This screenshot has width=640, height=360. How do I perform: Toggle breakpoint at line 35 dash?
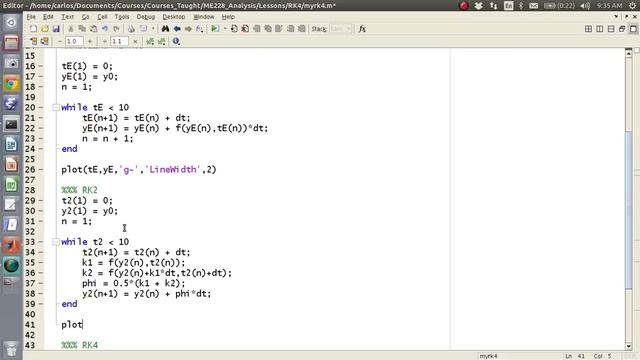(x=41, y=262)
